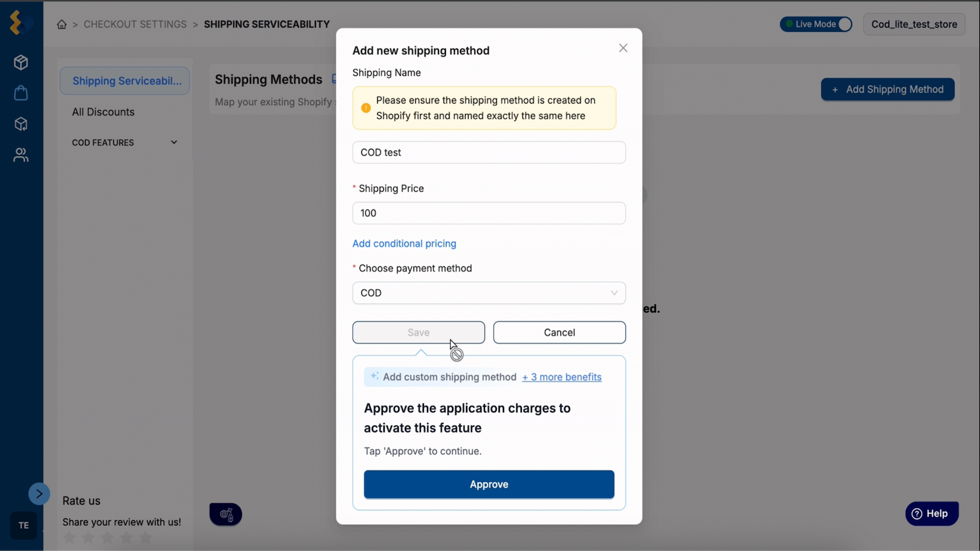The height and width of the screenshot is (551, 980).
Task: Click the Rate us label
Action: (81, 501)
